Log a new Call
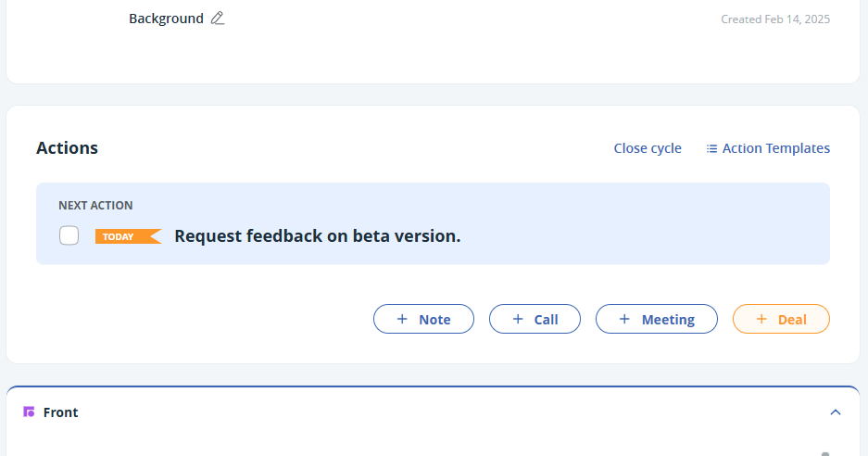 click(535, 319)
